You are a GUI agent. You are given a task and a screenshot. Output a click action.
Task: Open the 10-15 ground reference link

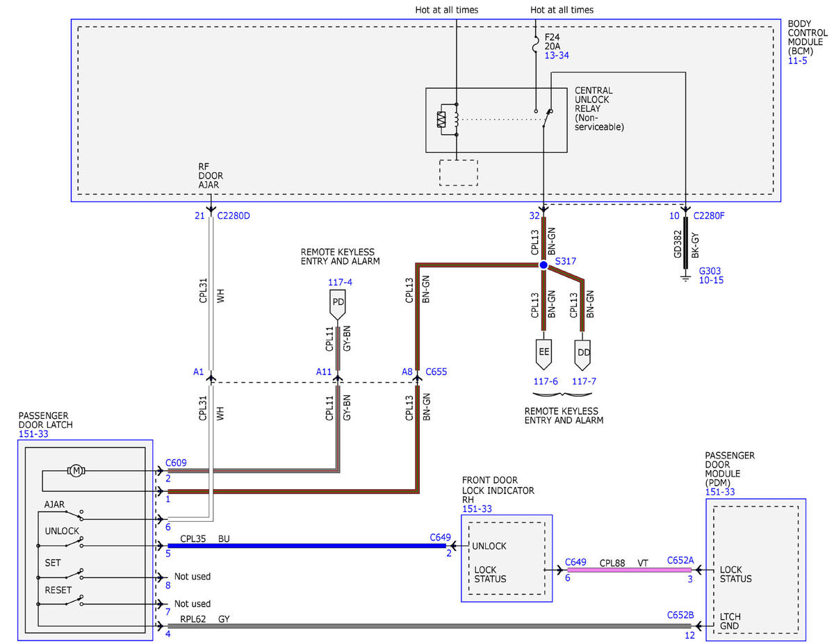[711, 280]
